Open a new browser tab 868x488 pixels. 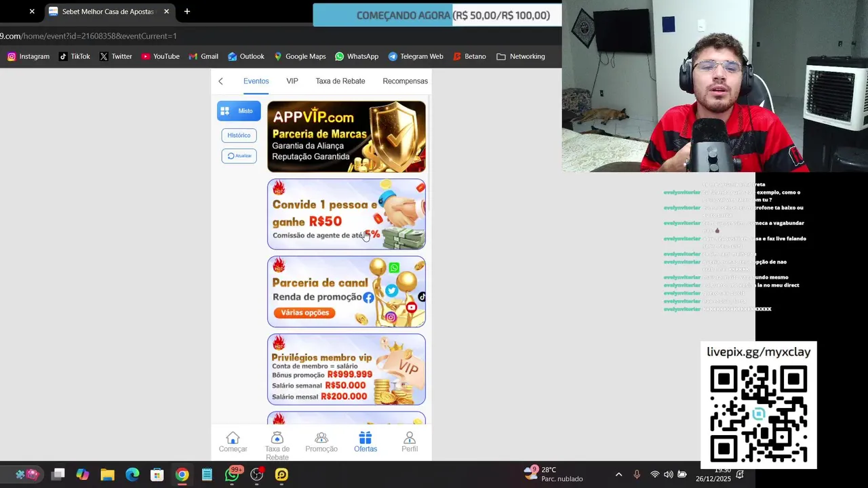[x=187, y=12]
